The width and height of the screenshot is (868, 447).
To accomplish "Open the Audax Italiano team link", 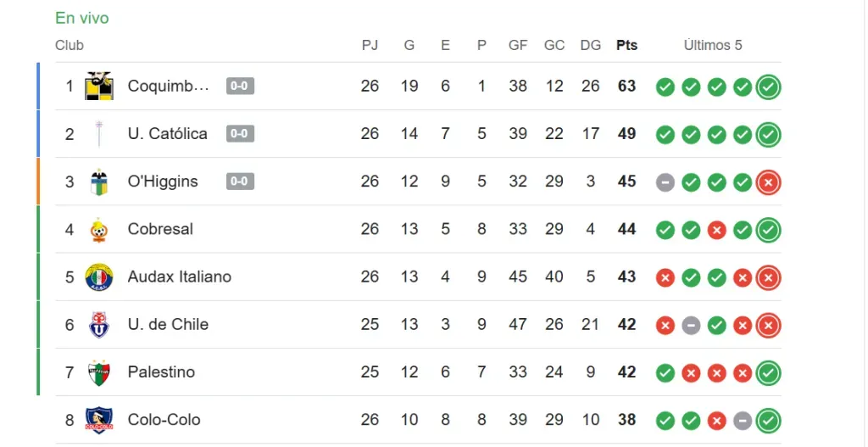I will click(x=179, y=277).
